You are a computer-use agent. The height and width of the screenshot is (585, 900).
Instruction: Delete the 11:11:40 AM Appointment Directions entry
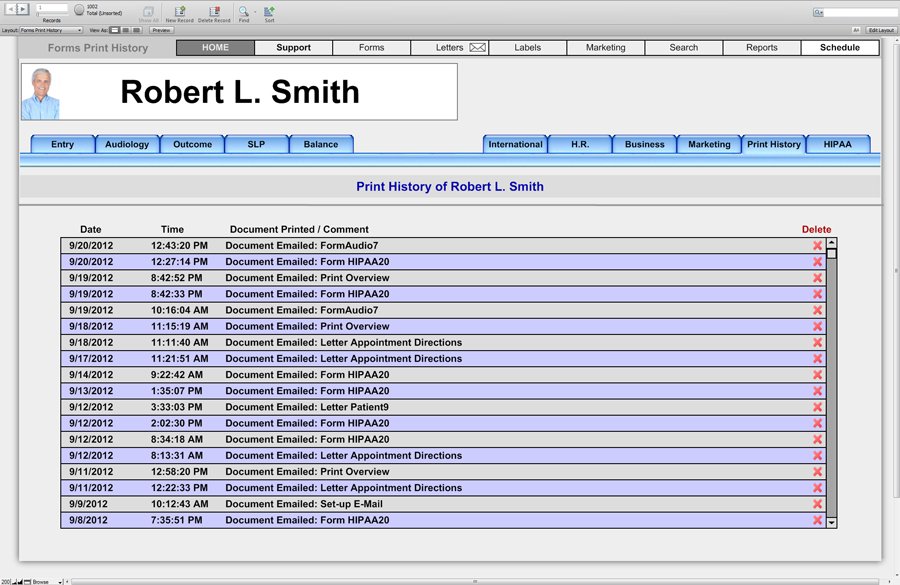(817, 342)
